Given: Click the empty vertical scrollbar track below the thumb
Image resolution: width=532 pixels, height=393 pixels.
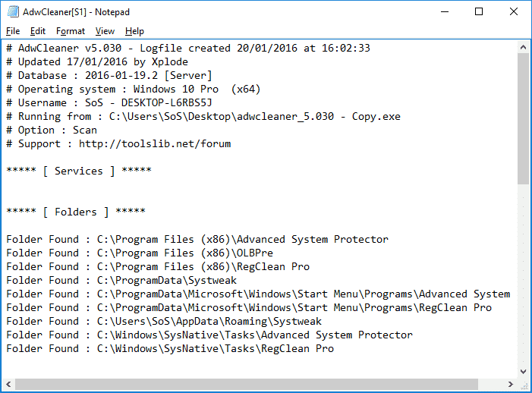Looking at the screenshot, I should click(x=524, y=273).
